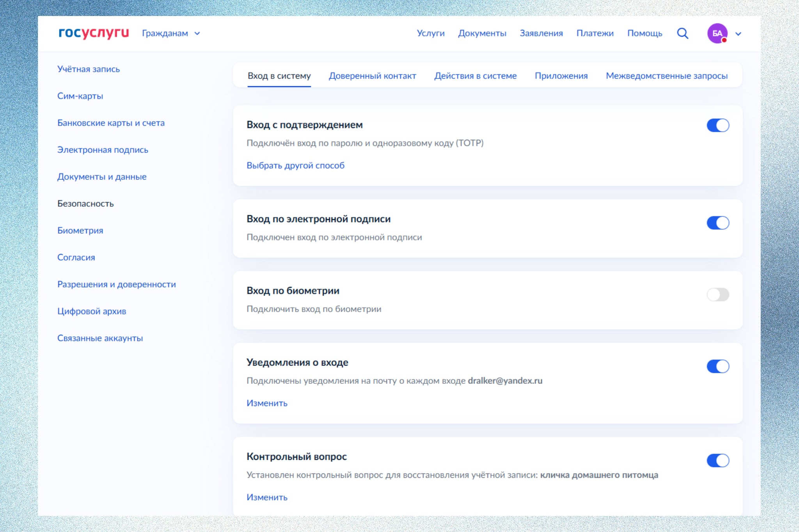Viewport: 799px width, 532px height.
Task: Open Биометрия in the sidebar
Action: click(80, 231)
